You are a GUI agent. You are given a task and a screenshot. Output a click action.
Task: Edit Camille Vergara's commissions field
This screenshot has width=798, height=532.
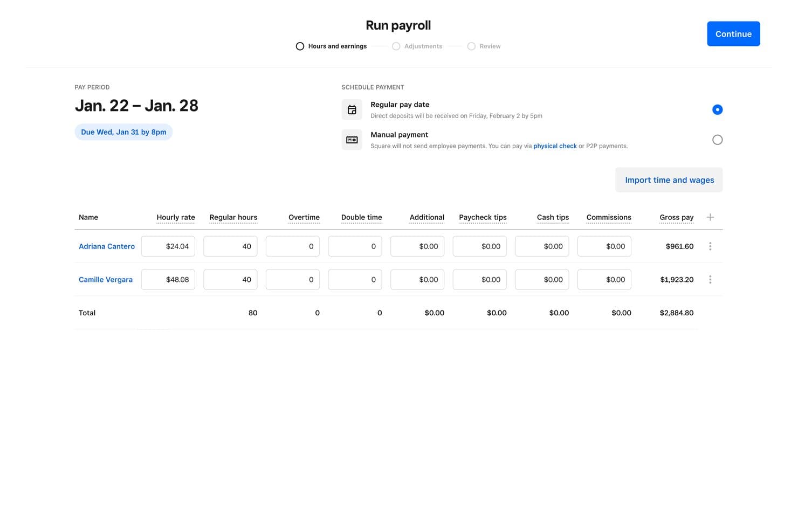click(x=604, y=280)
